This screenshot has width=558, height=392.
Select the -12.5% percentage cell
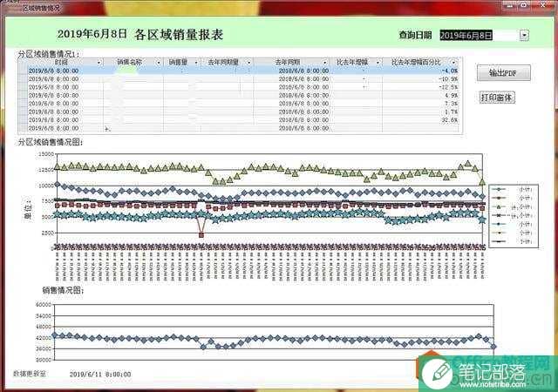coord(420,87)
